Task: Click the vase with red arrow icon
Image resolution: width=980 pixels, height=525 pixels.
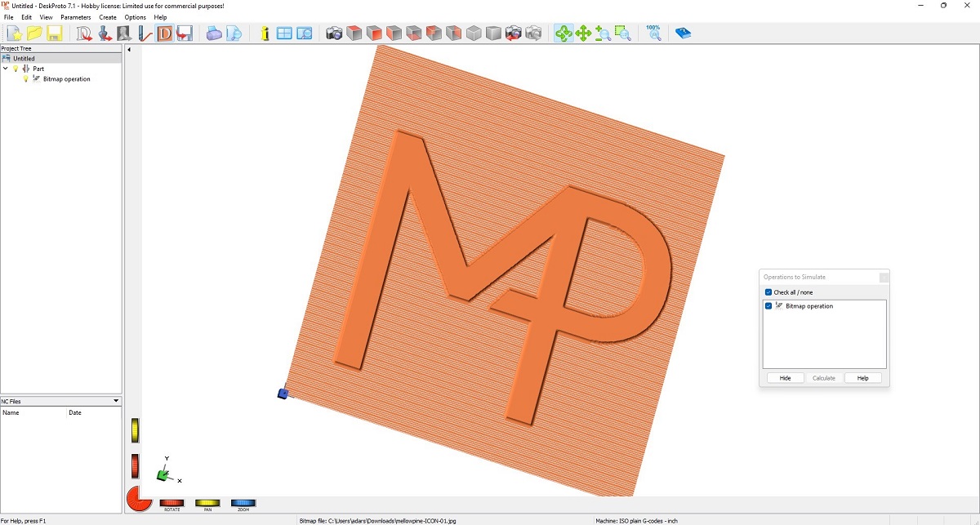Action: pos(105,33)
